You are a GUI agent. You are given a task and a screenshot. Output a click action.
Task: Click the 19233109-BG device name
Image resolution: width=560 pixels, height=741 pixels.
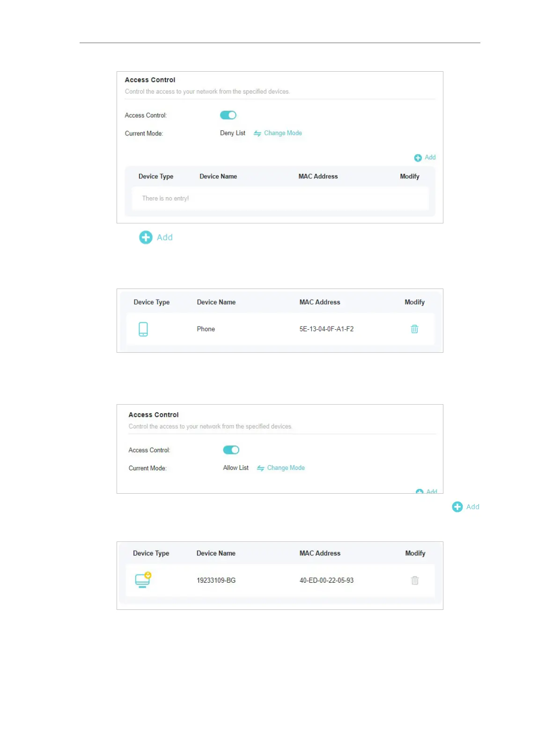216,580
